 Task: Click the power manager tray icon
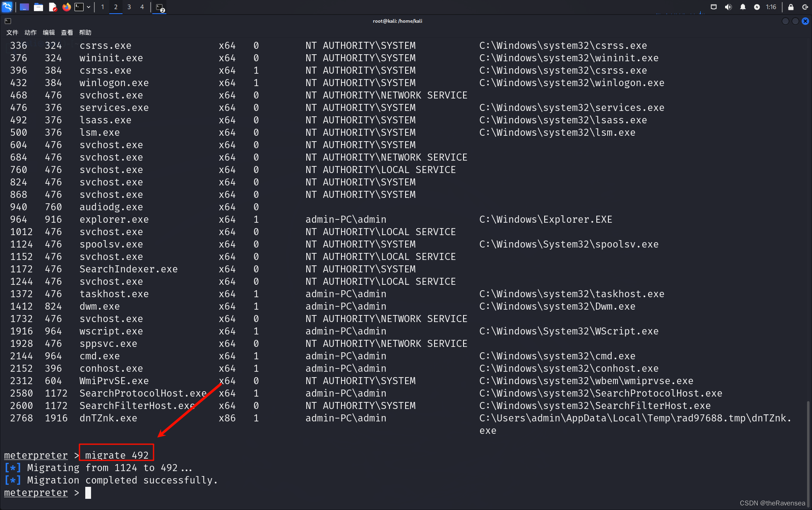tap(757, 7)
